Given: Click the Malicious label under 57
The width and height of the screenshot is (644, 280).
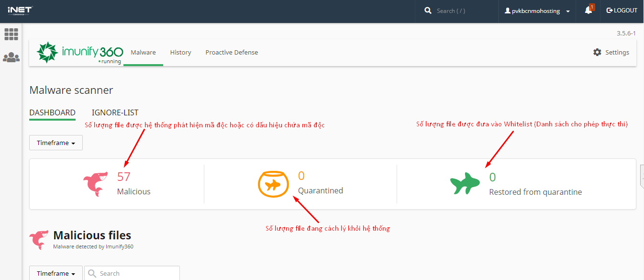Looking at the screenshot, I should 134,191.
